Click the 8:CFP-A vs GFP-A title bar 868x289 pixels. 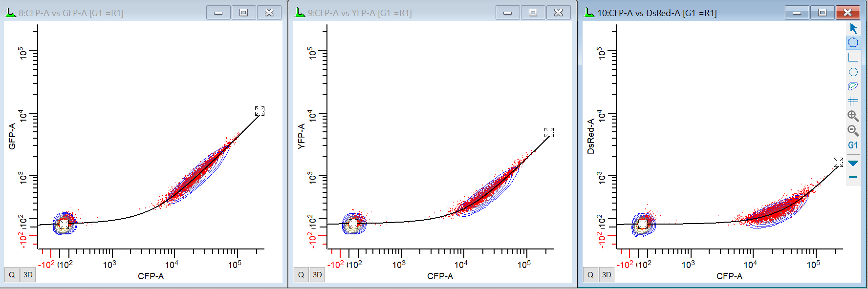pyautogui.click(x=71, y=13)
